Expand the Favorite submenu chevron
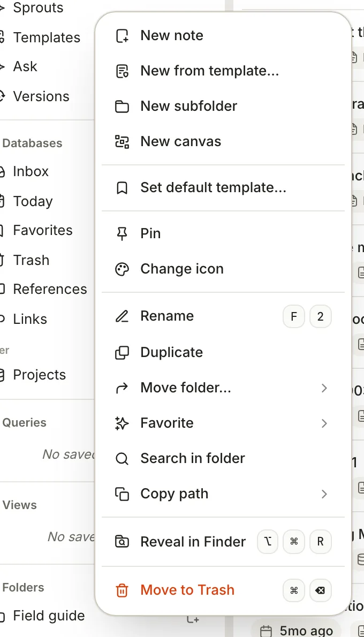This screenshot has height=637, width=364. pos(324,423)
